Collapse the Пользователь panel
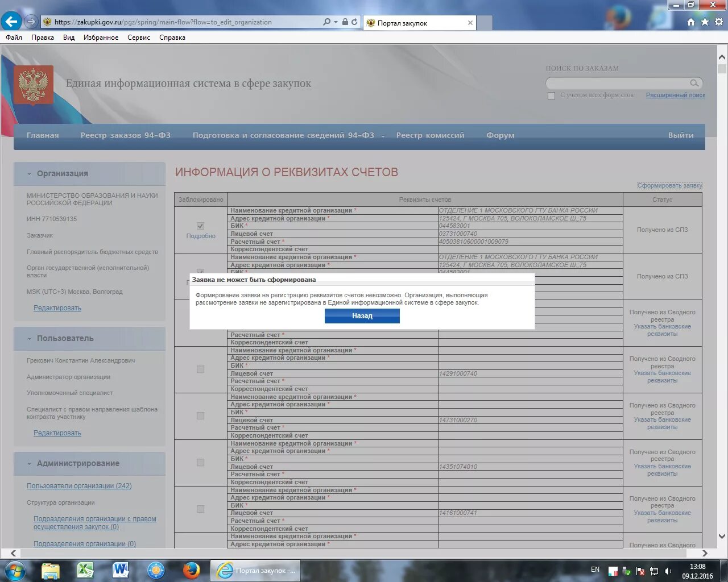This screenshot has width=728, height=582. click(29, 339)
